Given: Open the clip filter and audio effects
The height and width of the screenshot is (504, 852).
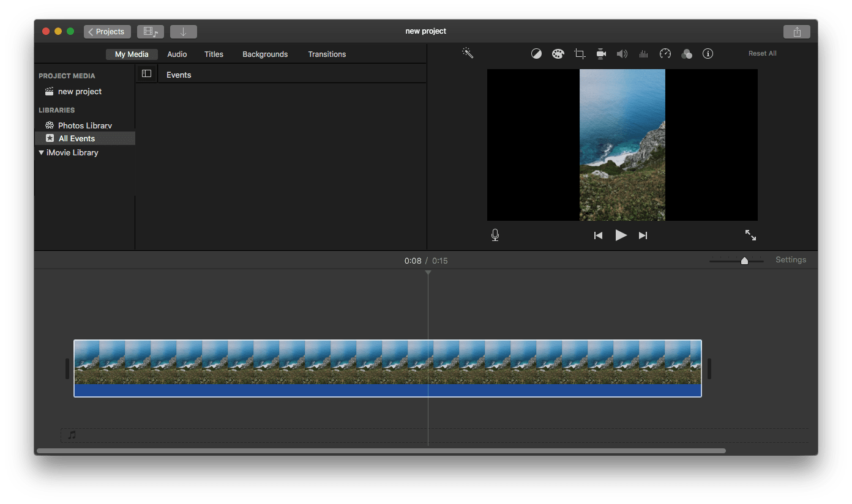Looking at the screenshot, I should click(686, 53).
